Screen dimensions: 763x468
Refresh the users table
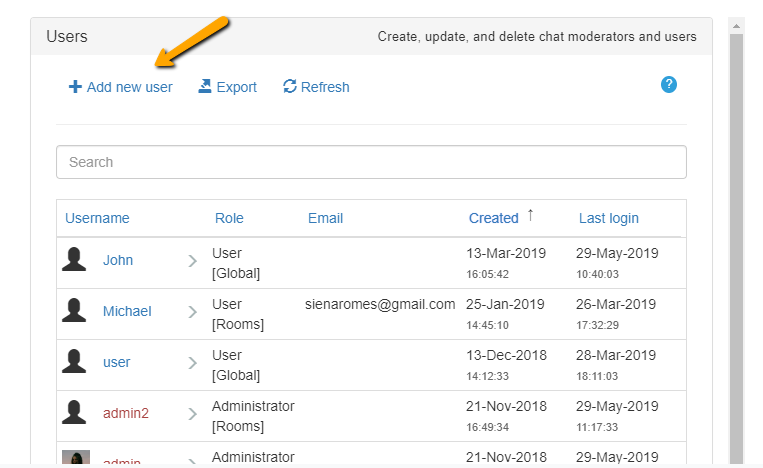coord(316,87)
